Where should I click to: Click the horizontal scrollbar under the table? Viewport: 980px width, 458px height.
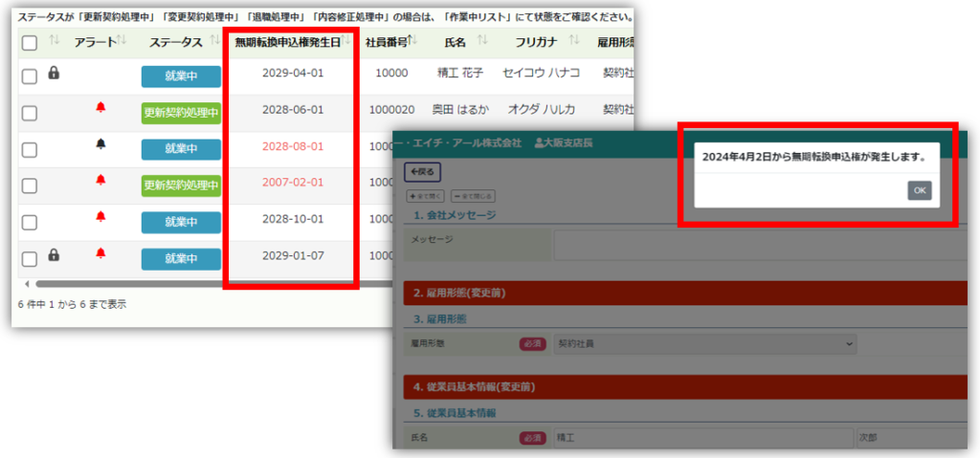[191, 284]
